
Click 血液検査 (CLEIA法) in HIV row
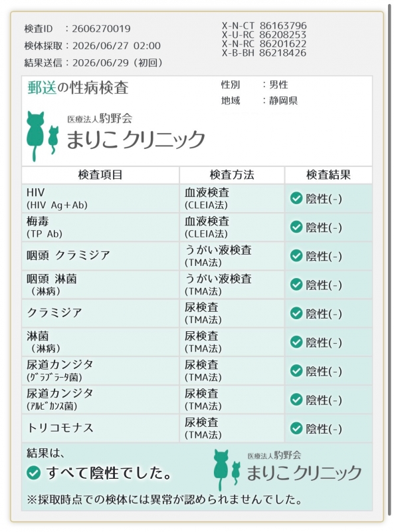232,198
